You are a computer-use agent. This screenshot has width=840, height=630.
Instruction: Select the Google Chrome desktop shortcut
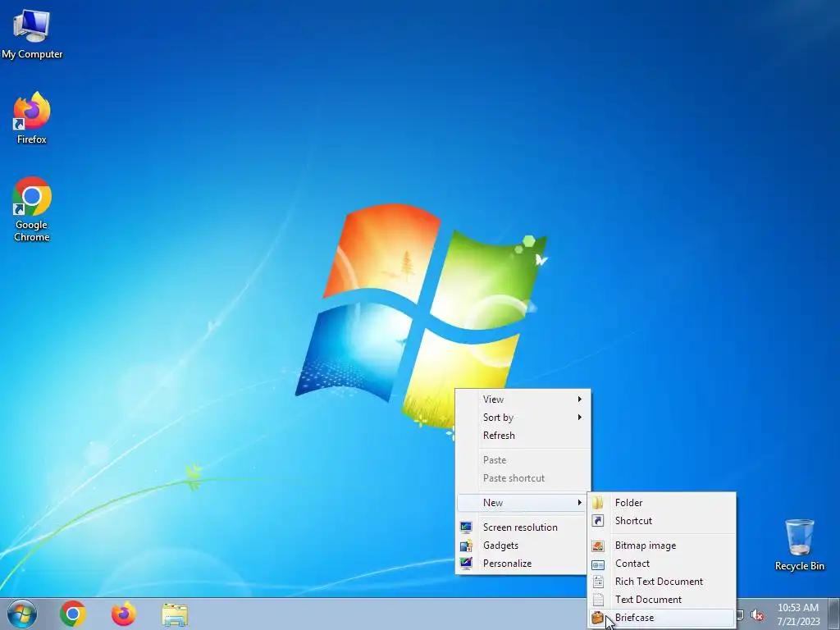pos(32,209)
